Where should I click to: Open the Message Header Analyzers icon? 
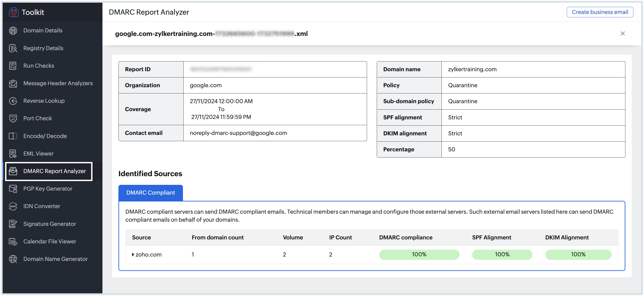pos(13,83)
